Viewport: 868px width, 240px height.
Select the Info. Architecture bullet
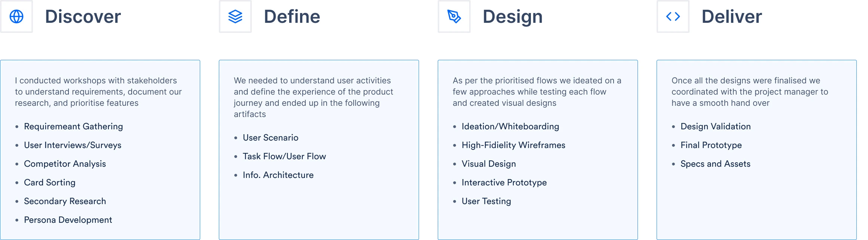(278, 175)
